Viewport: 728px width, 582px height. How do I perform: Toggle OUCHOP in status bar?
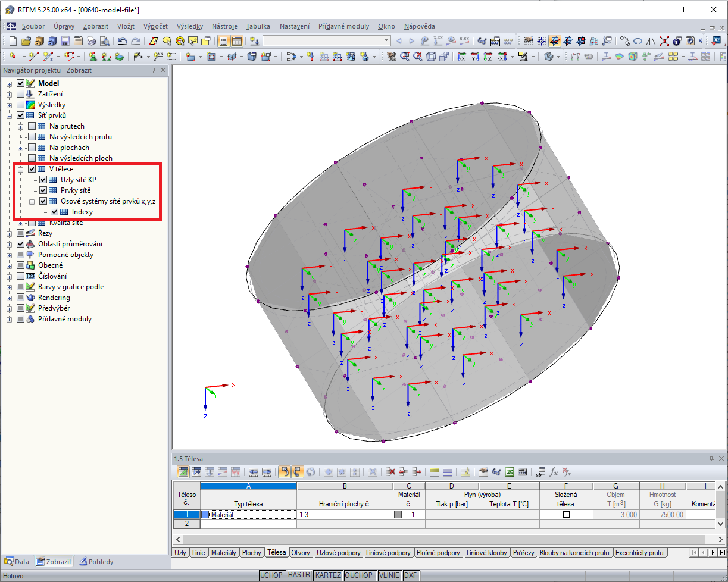pos(360,575)
